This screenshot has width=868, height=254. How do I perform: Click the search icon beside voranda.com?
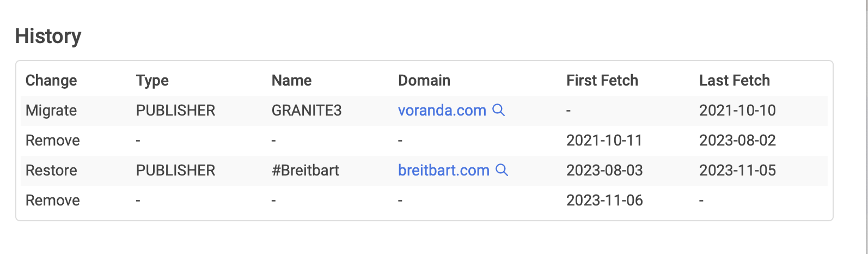pyautogui.click(x=498, y=110)
